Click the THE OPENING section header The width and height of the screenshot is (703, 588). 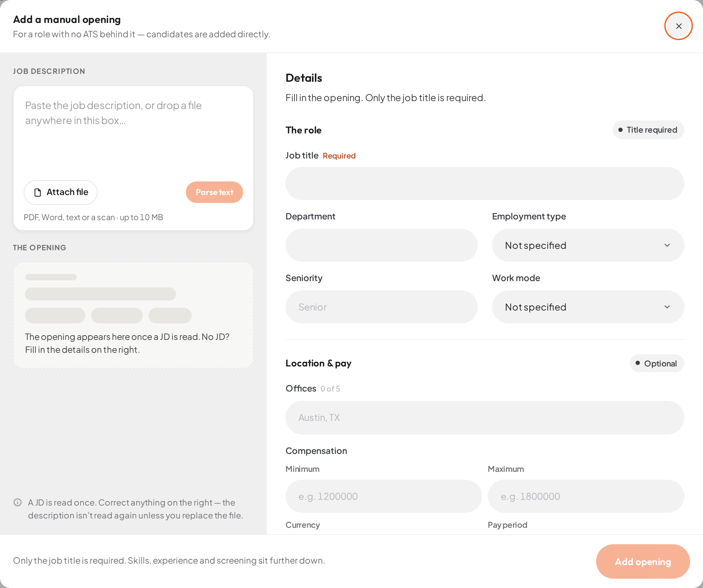[39, 247]
